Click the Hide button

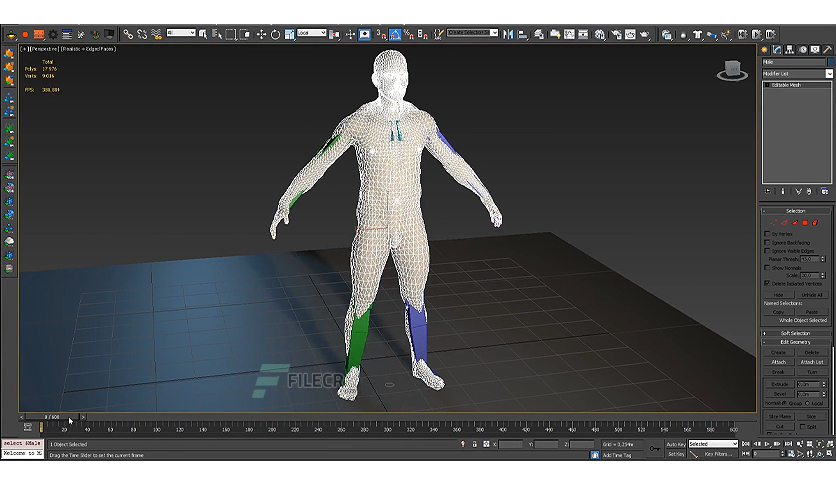click(x=778, y=295)
